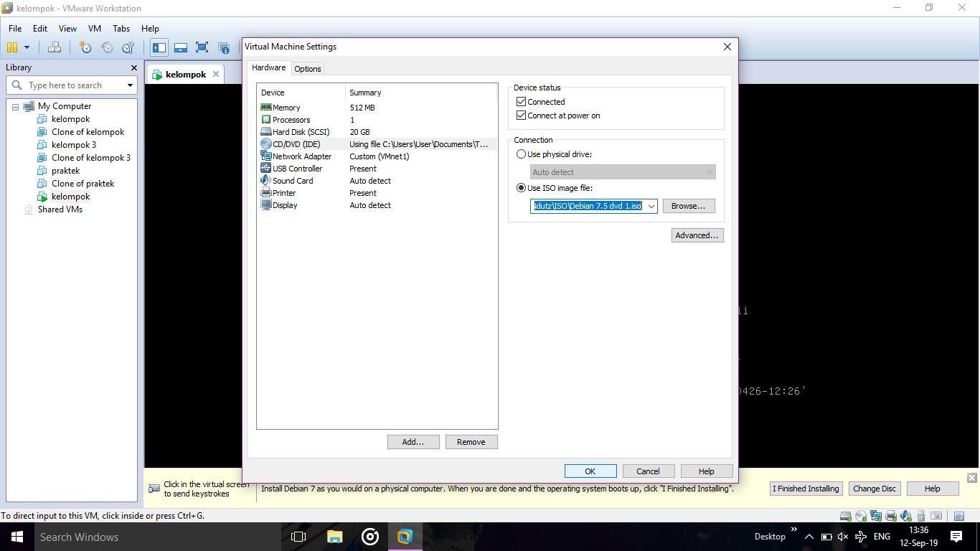Viewport: 980px width, 551px height.
Task: Click Browse to pick an ISO
Action: (688, 206)
